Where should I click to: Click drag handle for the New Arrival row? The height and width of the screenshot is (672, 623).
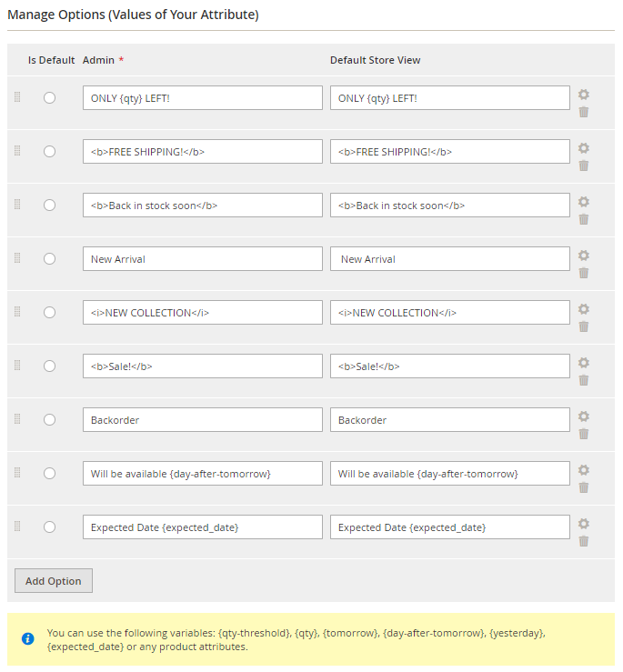[x=17, y=257]
